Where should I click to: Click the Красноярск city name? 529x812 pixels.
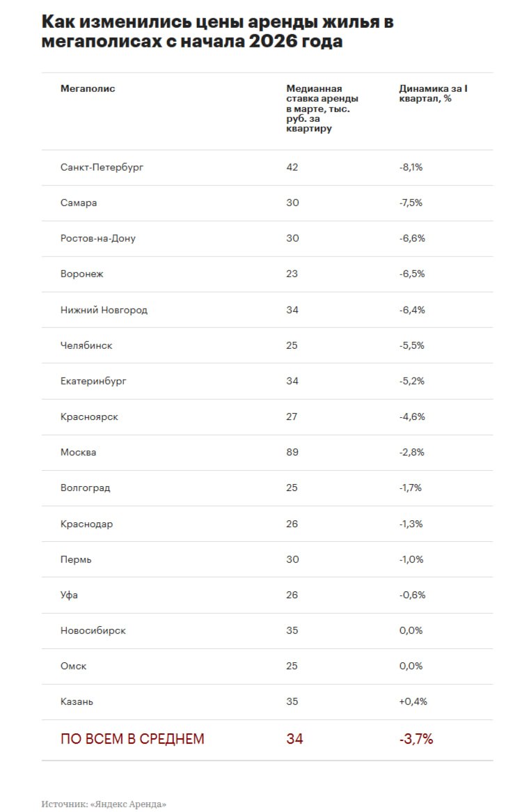pos(89,416)
